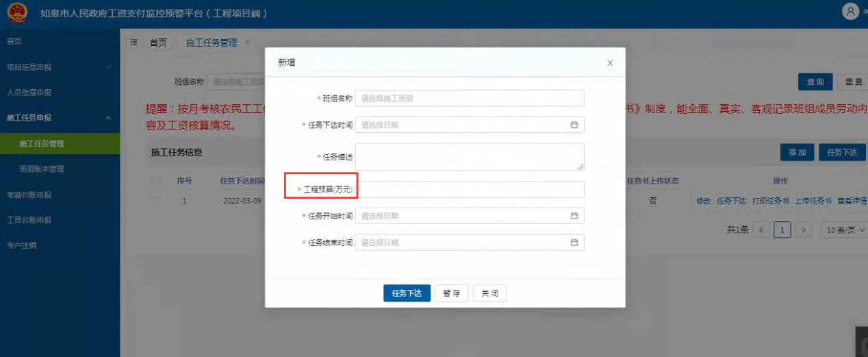The image size is (868, 357).
Task: Open 考勤台账申报 in the sidebar
Action: click(x=60, y=195)
